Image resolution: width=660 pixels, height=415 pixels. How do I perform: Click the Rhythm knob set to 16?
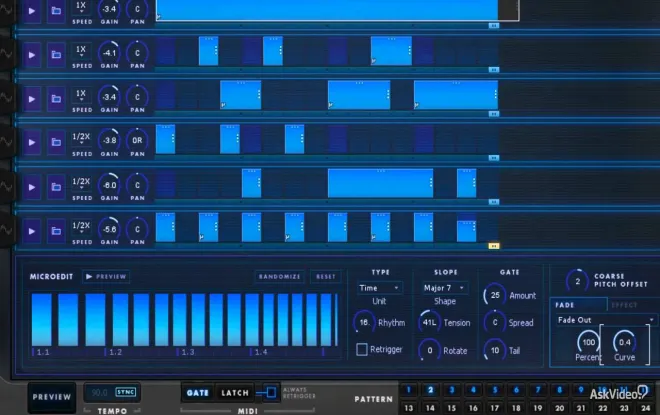[364, 322]
